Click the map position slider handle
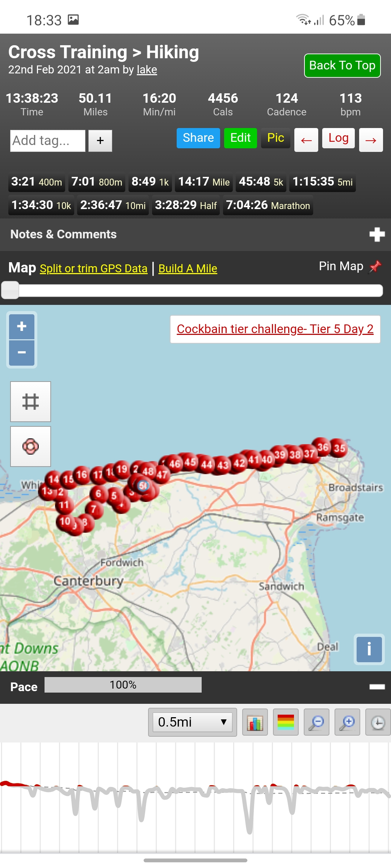This screenshot has height=868, width=391. 10,290
